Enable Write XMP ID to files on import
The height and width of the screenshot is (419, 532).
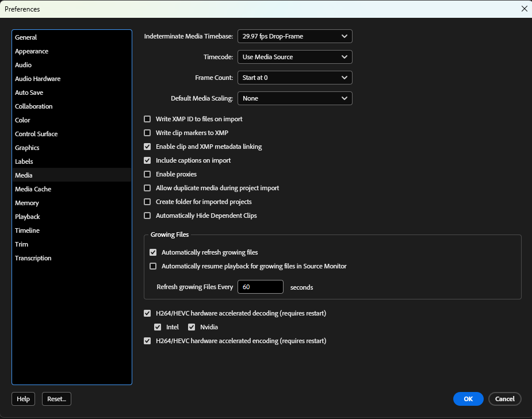tap(147, 119)
